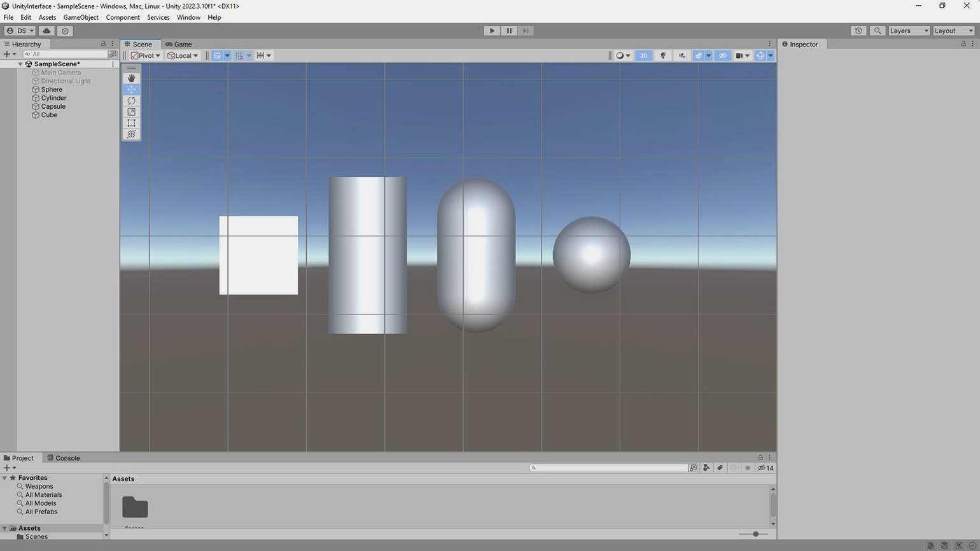Select the Scale tool
980x551 pixels.
pos(131,112)
